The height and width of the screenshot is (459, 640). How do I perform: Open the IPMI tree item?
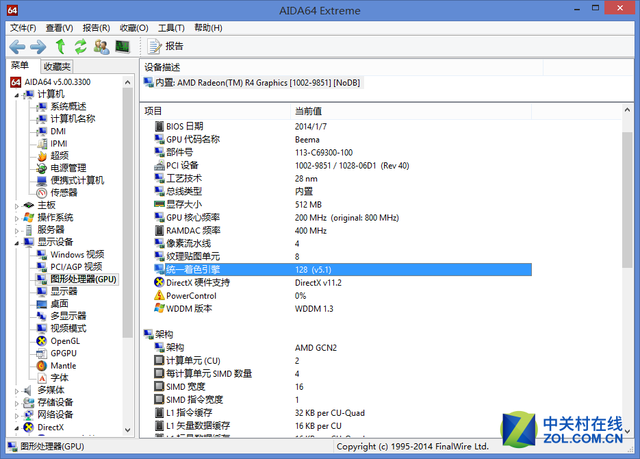[x=59, y=144]
